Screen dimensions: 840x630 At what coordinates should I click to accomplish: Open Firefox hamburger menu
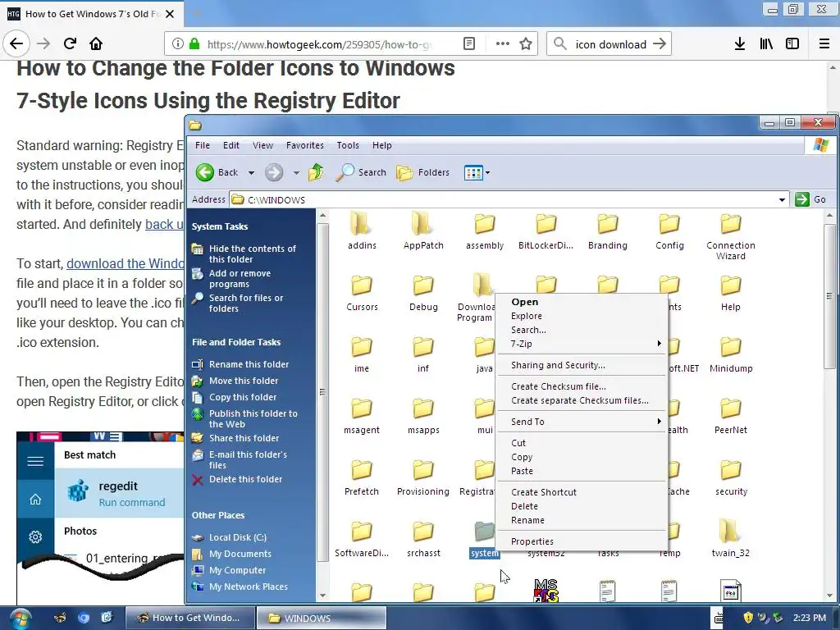824,44
